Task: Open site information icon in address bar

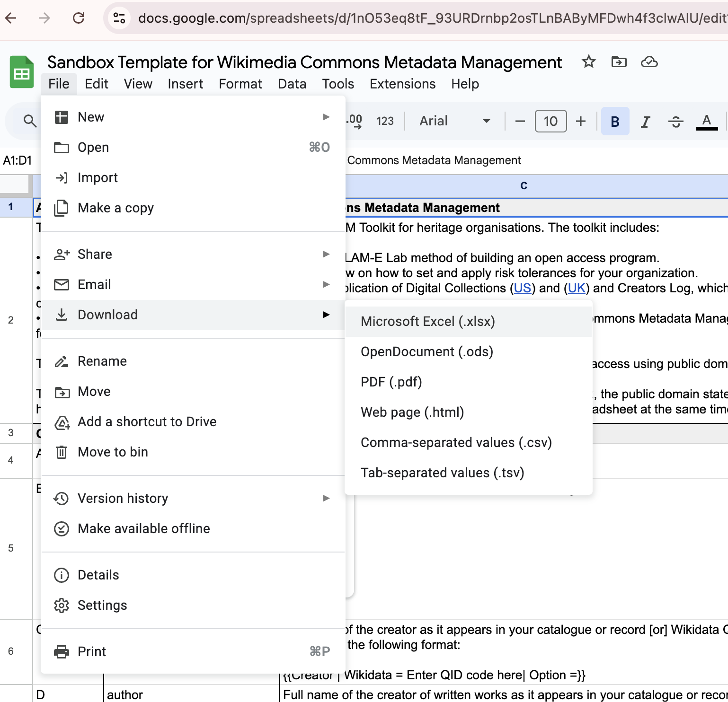Action: (119, 18)
